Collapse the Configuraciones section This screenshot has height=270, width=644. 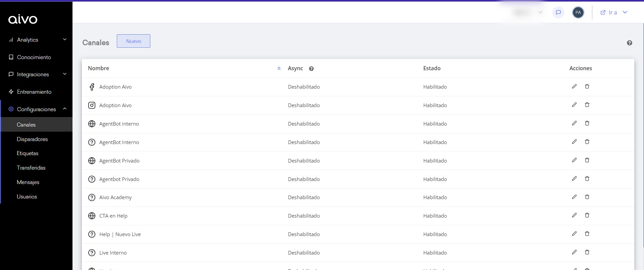(65, 109)
